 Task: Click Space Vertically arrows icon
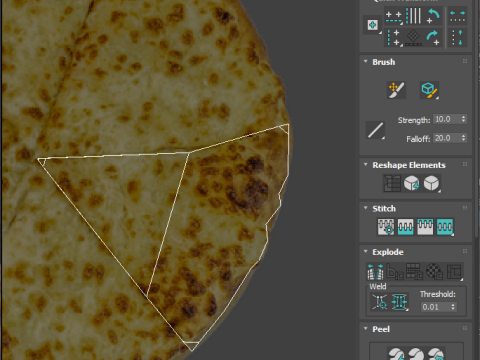point(457,37)
